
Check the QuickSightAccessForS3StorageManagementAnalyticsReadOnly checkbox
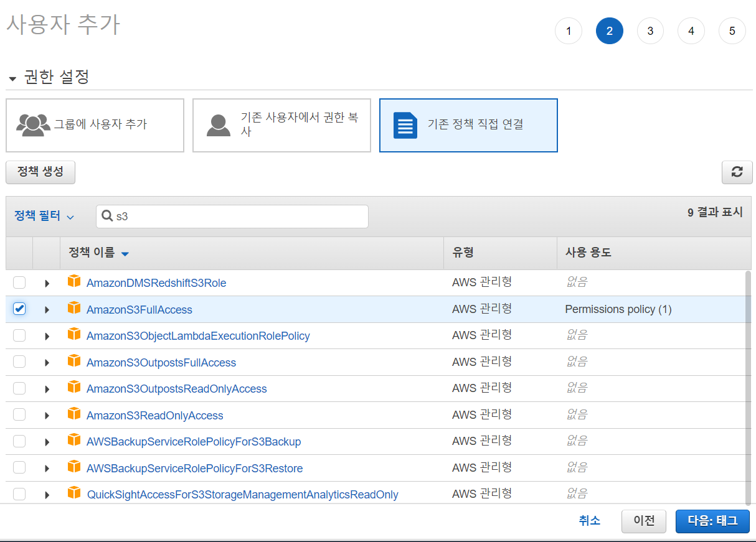click(x=19, y=494)
